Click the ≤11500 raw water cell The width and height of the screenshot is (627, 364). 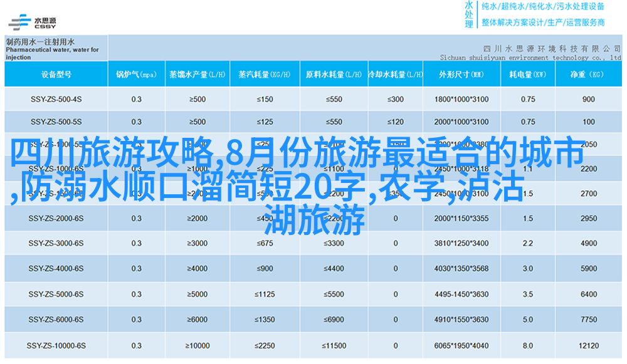coord(333,345)
